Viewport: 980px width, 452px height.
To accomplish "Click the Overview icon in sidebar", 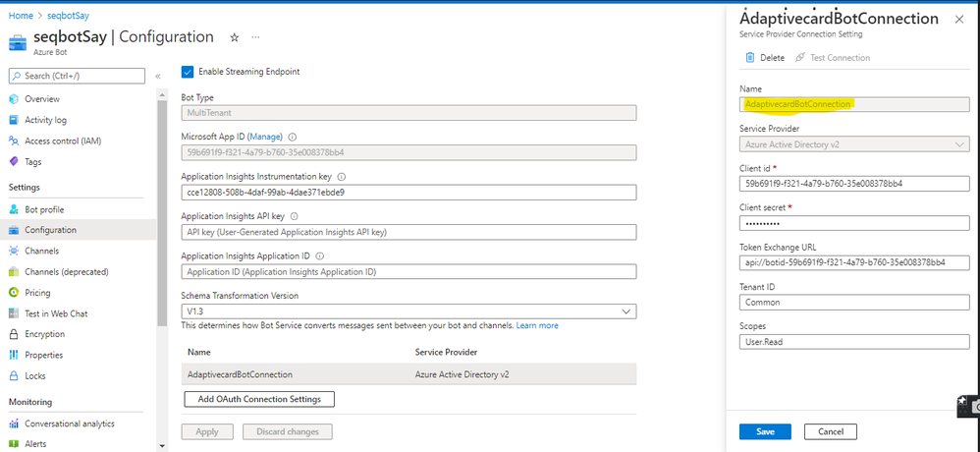I will (x=14, y=99).
